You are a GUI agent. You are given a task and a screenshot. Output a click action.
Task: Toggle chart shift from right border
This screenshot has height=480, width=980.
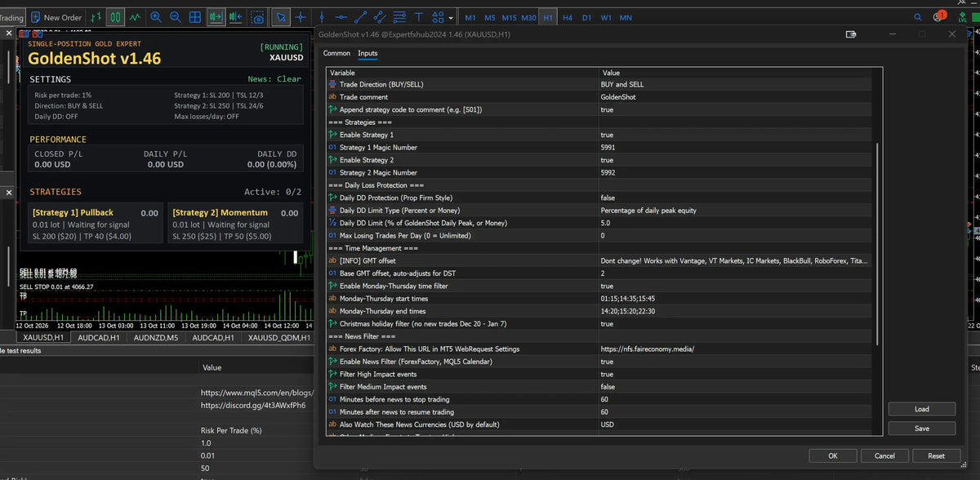coord(236,16)
